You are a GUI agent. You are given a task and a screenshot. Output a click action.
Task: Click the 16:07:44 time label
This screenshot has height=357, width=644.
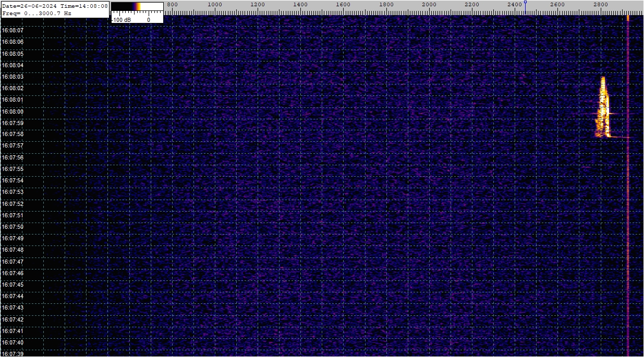(x=13, y=296)
